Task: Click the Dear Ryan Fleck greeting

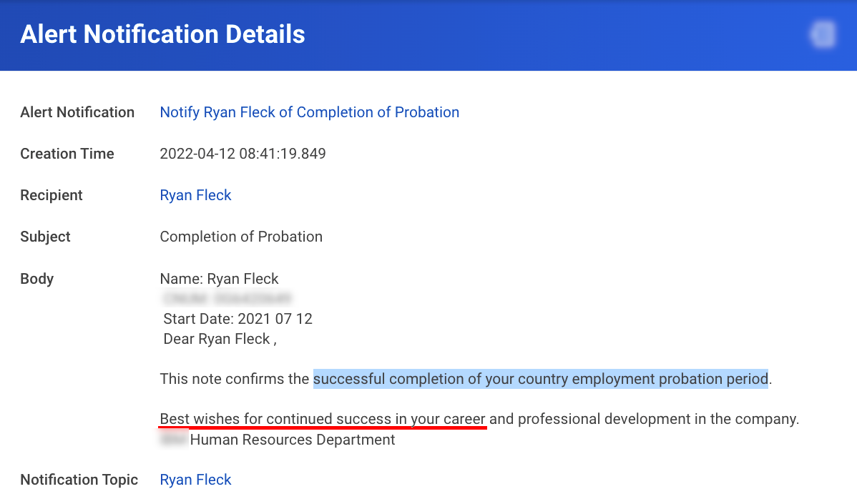Action: pyautogui.click(x=220, y=339)
